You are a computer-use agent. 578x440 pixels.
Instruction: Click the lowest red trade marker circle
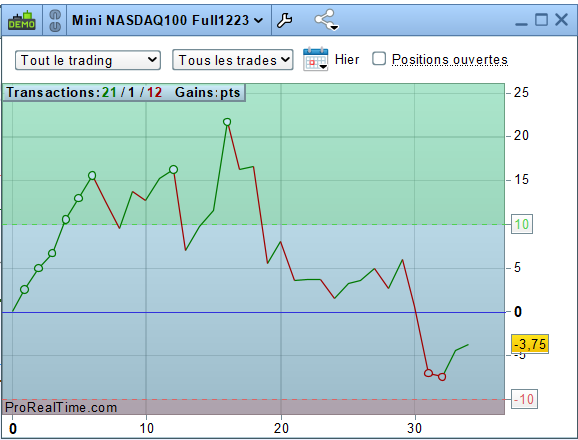442,377
